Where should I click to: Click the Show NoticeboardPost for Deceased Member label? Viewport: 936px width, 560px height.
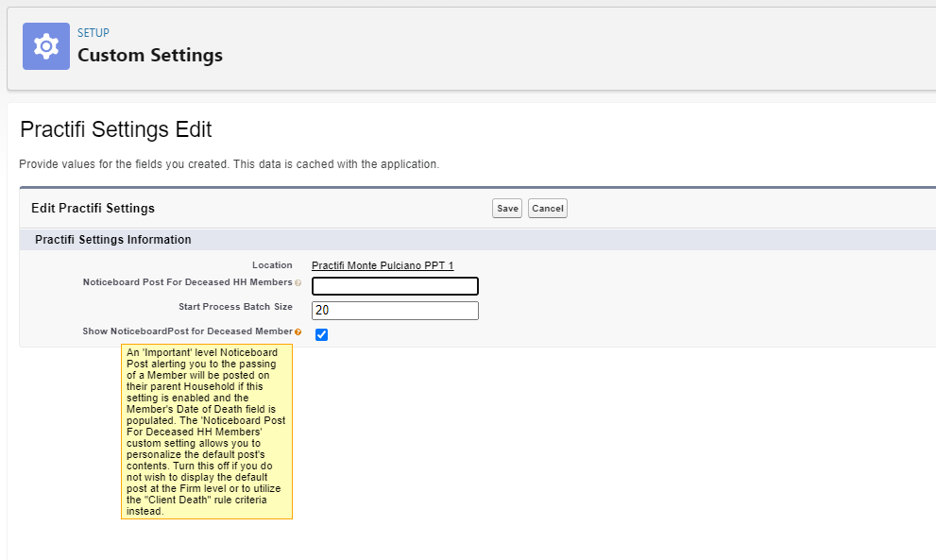187,331
